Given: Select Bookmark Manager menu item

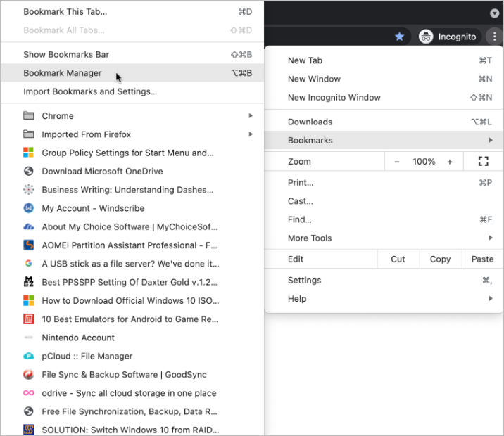Looking at the screenshot, I should (x=63, y=73).
